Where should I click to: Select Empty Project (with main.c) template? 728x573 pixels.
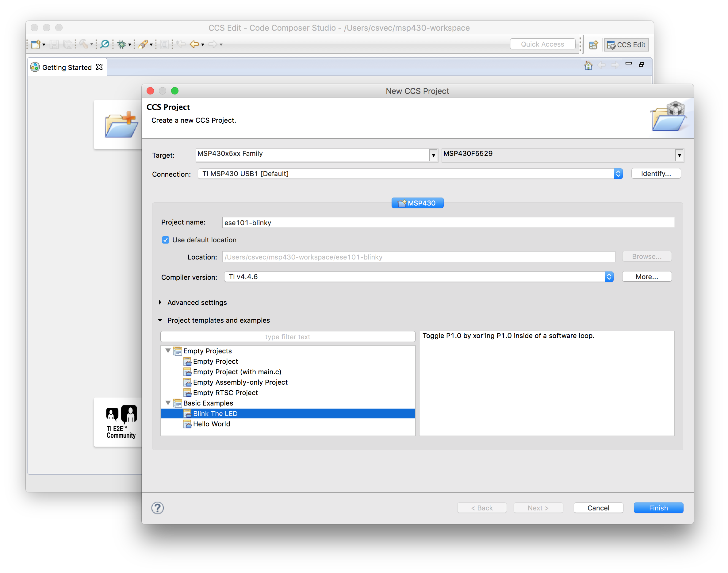point(237,372)
